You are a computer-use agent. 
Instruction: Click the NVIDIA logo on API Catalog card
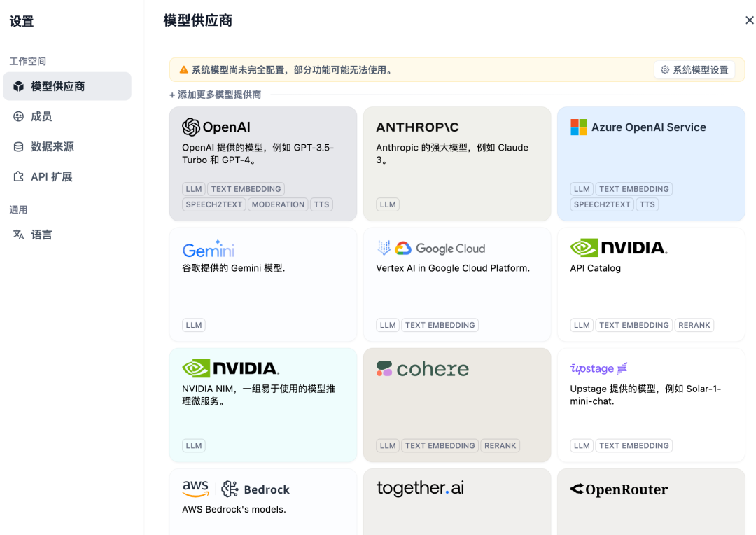coord(619,248)
